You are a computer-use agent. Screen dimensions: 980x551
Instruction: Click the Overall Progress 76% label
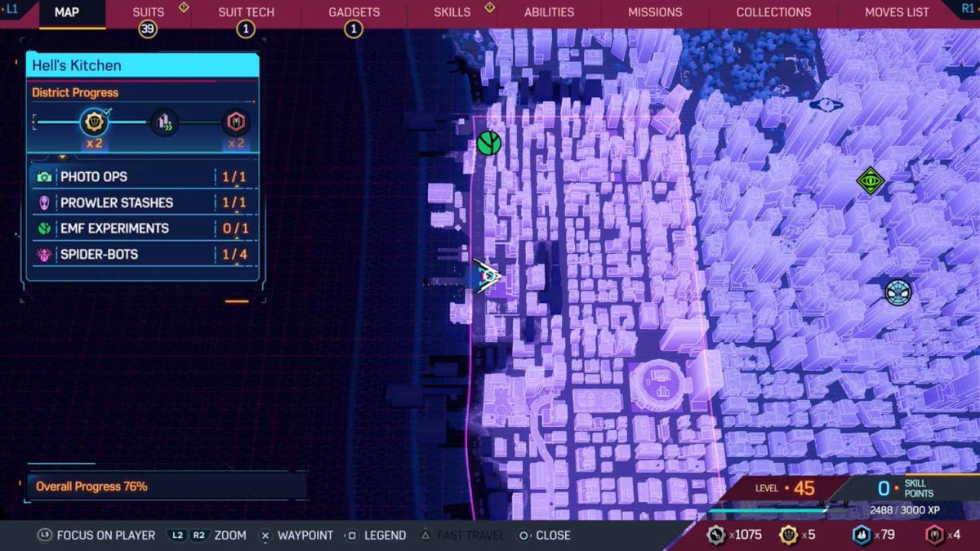(91, 487)
